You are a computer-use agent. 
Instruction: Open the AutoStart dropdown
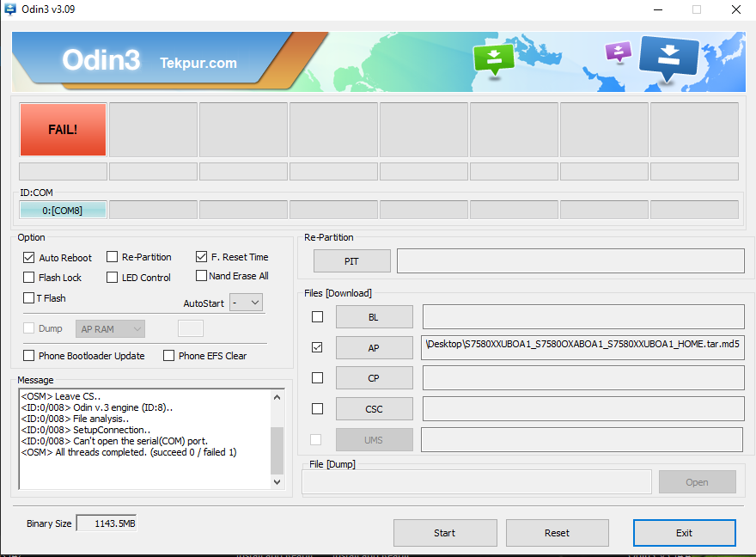[246, 303]
